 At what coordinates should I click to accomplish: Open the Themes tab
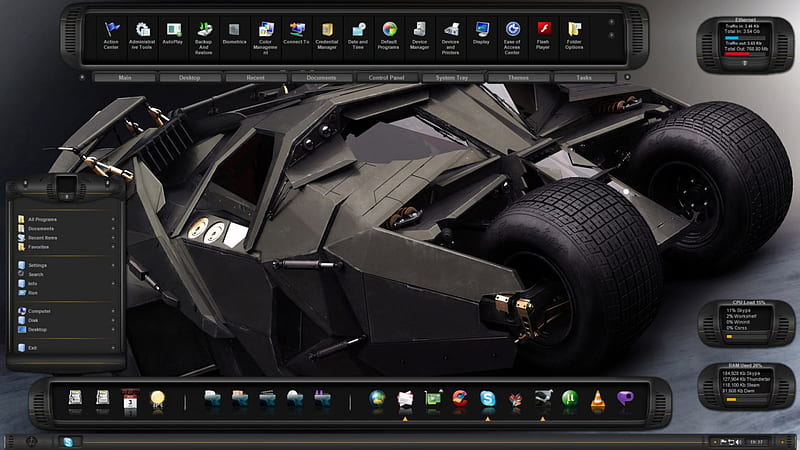518,78
